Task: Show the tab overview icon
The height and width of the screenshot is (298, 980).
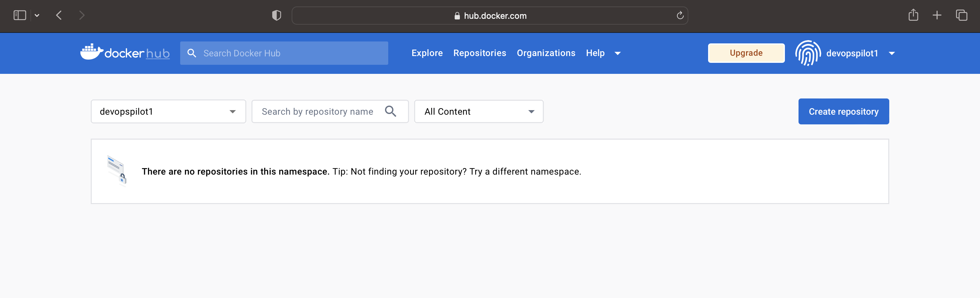Action: point(961,15)
